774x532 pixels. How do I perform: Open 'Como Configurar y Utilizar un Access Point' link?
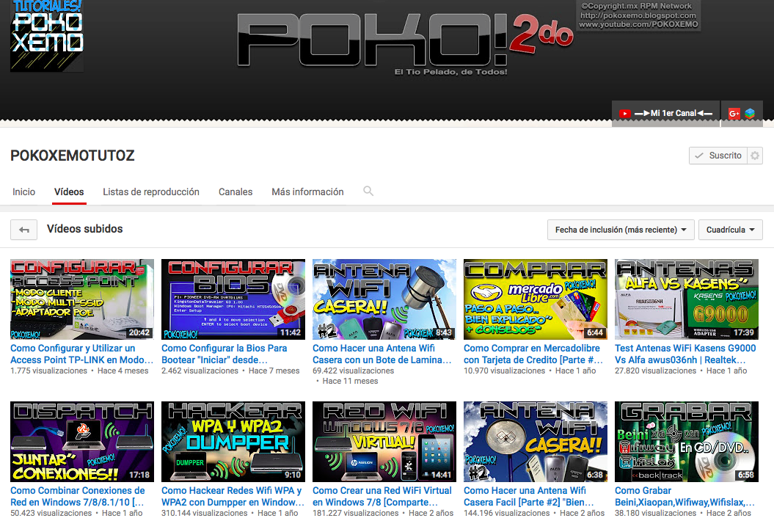coord(81,354)
